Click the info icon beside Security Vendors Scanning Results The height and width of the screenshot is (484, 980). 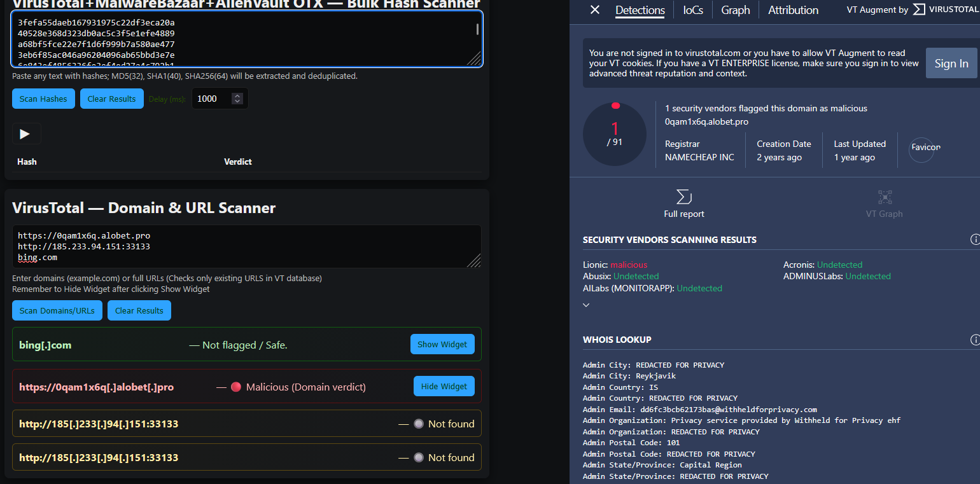click(974, 240)
